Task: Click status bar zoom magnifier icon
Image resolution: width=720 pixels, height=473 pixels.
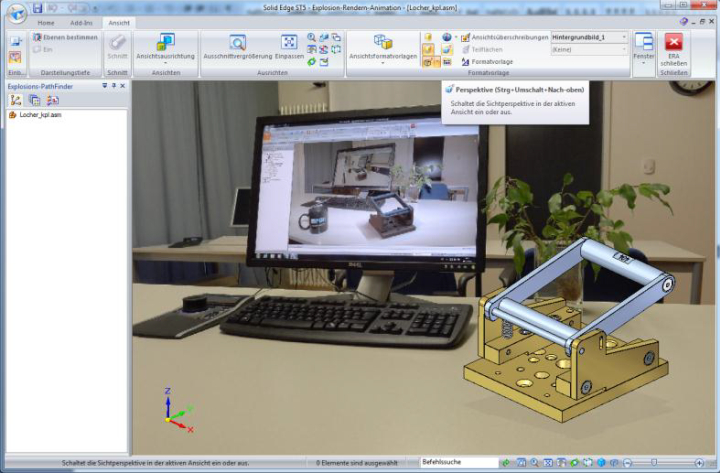Action: coord(534,462)
